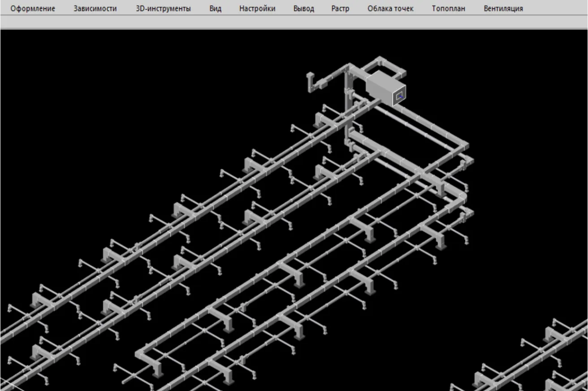Image resolution: width=588 pixels, height=391 pixels.
Task: Switch to the Облака точек tab
Action: (390, 9)
